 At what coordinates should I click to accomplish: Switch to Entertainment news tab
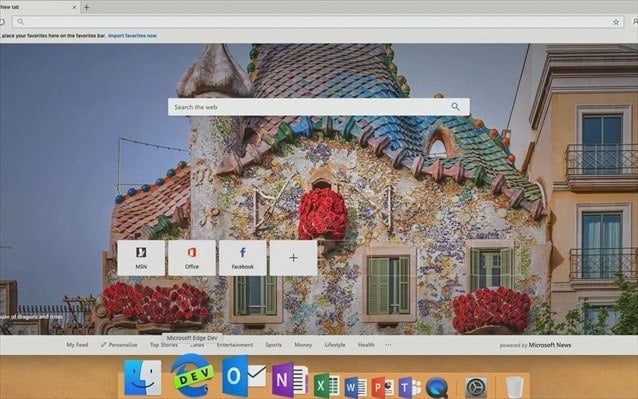point(235,345)
